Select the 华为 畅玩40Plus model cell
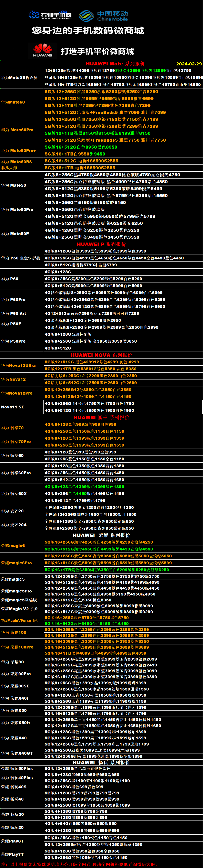Viewport: 203px width, 868px height. tap(22, 778)
